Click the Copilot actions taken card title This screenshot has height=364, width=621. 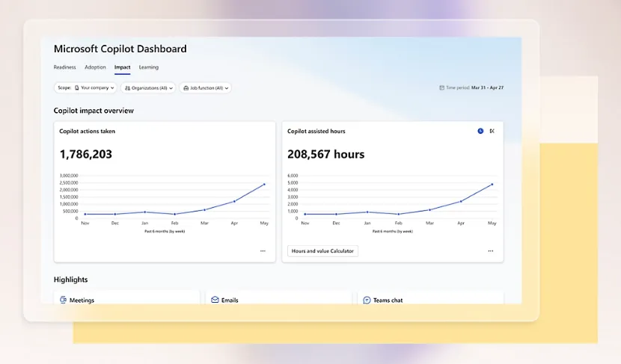pyautogui.click(x=87, y=131)
